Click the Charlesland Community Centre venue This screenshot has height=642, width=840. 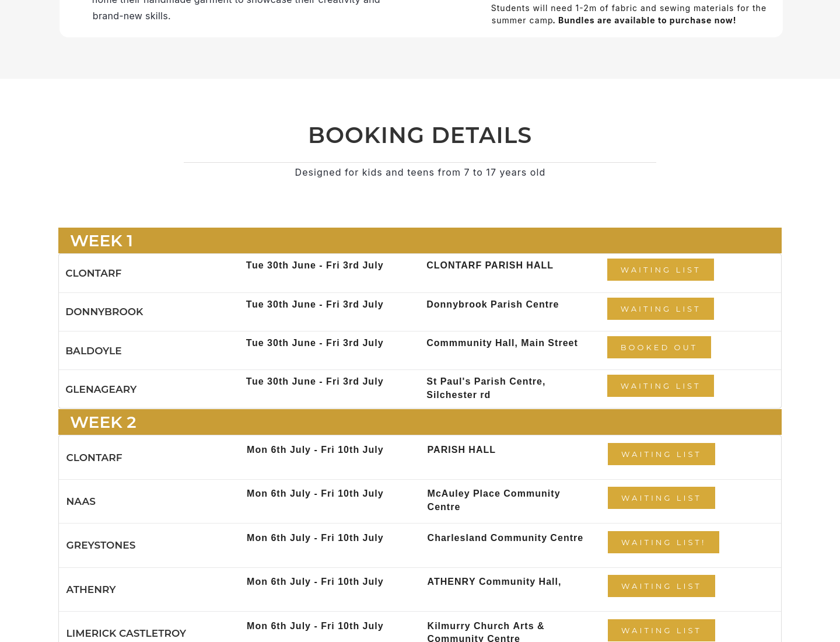coord(505,538)
